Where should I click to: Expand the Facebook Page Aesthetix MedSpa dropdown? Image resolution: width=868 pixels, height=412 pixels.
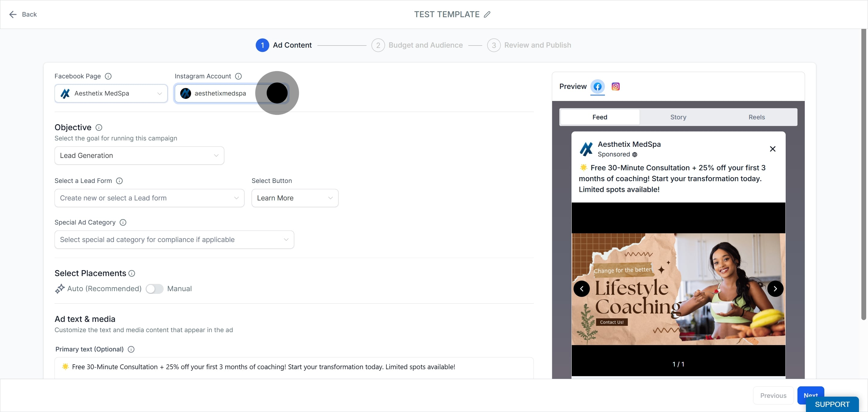tap(111, 94)
